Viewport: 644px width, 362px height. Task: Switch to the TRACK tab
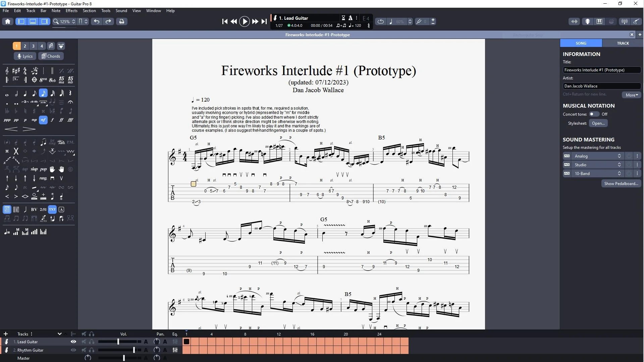tap(623, 43)
